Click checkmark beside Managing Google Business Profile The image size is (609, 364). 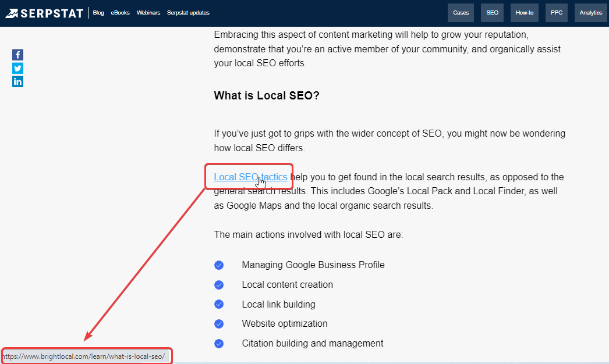coord(219,265)
